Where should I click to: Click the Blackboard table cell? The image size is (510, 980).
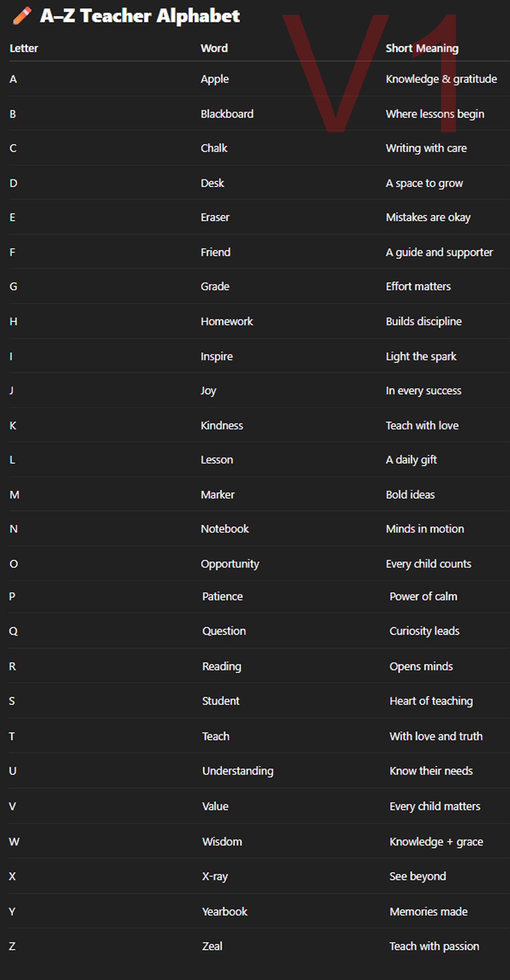[x=227, y=114]
